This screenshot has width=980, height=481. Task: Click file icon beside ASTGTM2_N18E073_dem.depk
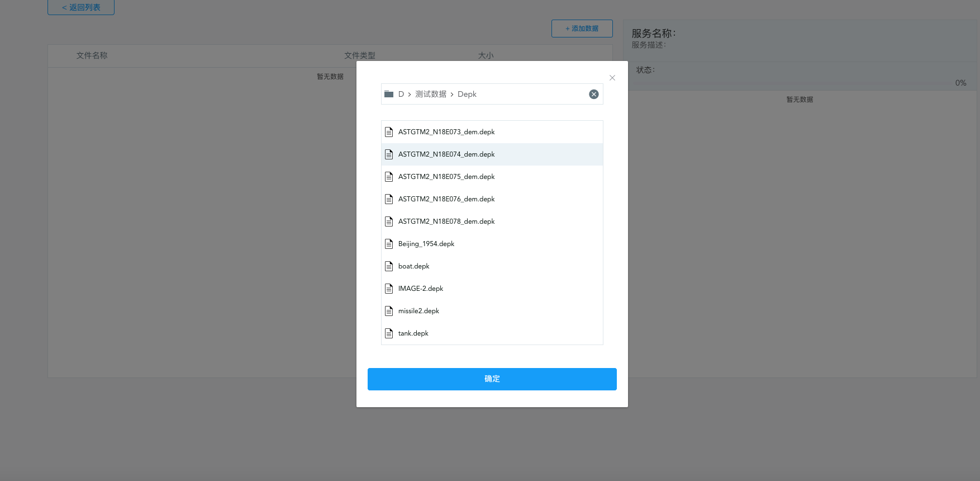pos(389,132)
